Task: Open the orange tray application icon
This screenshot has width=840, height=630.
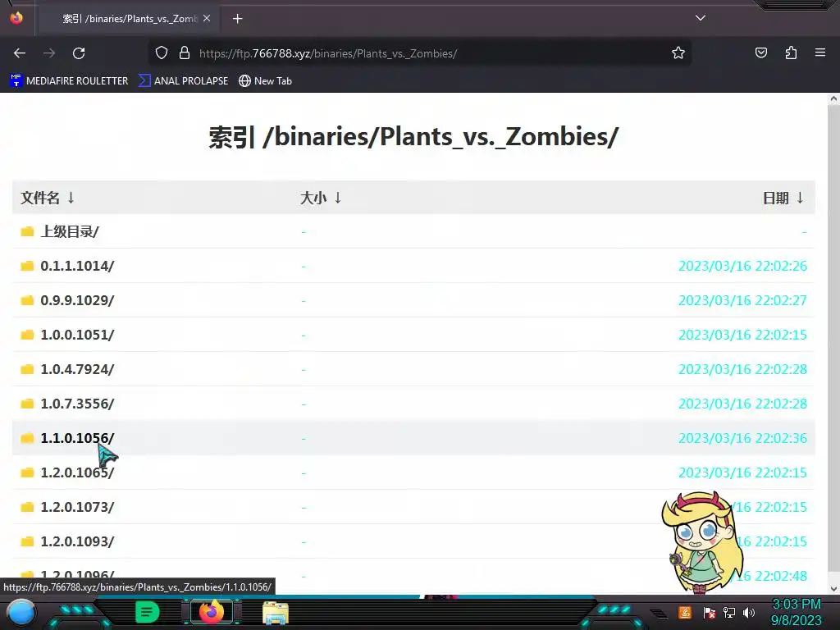Action: [685, 612]
